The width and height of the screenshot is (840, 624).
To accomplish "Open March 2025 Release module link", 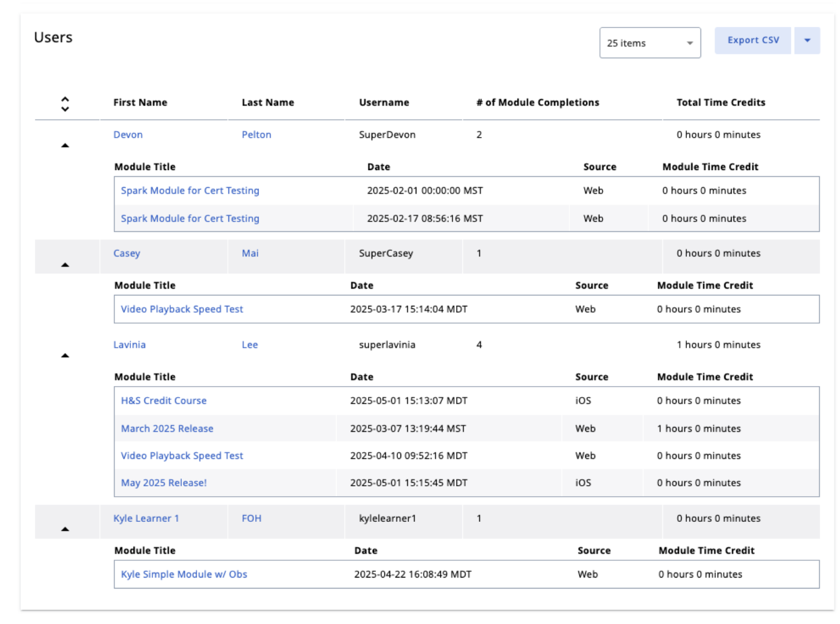I will [167, 429].
